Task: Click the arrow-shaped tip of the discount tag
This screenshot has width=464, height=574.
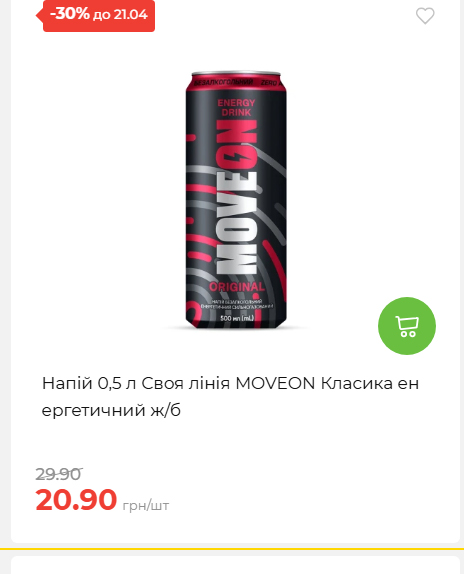Action: click(40, 16)
